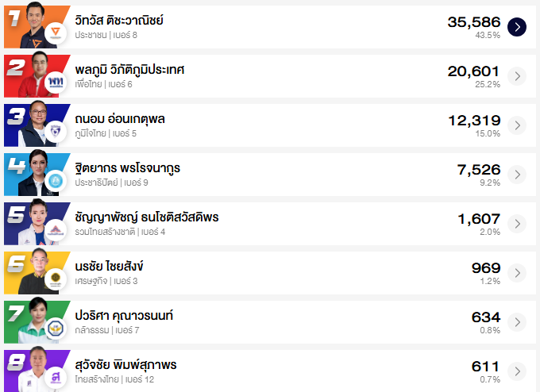Click the ไทยสร้างไทย party logo in row 8
540x392 pixels.
[x=56, y=378]
